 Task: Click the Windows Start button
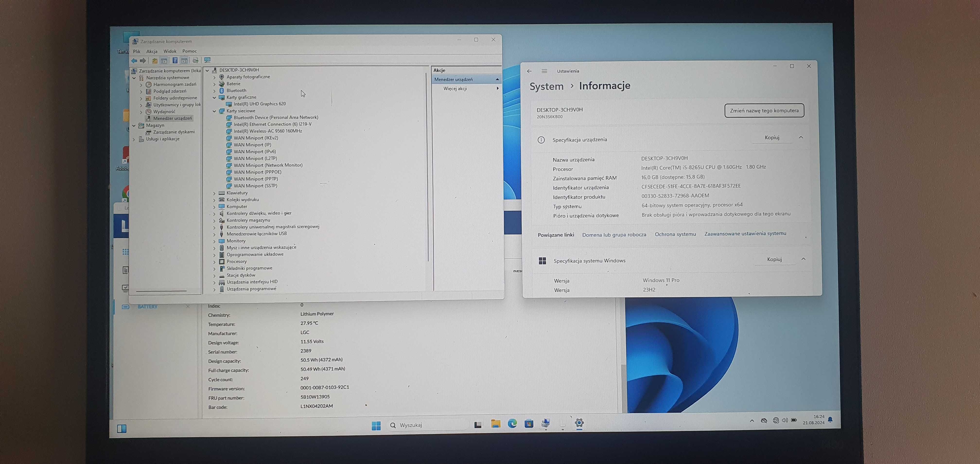click(x=376, y=426)
